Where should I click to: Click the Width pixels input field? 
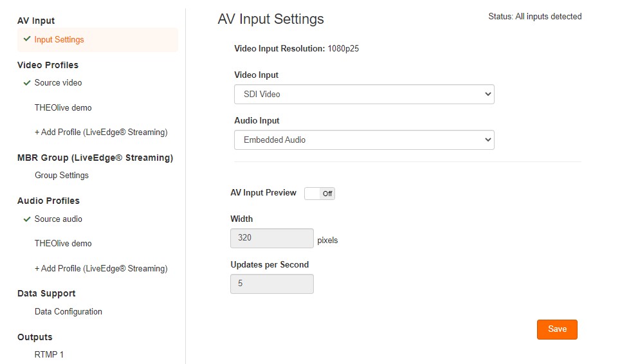[x=272, y=238]
